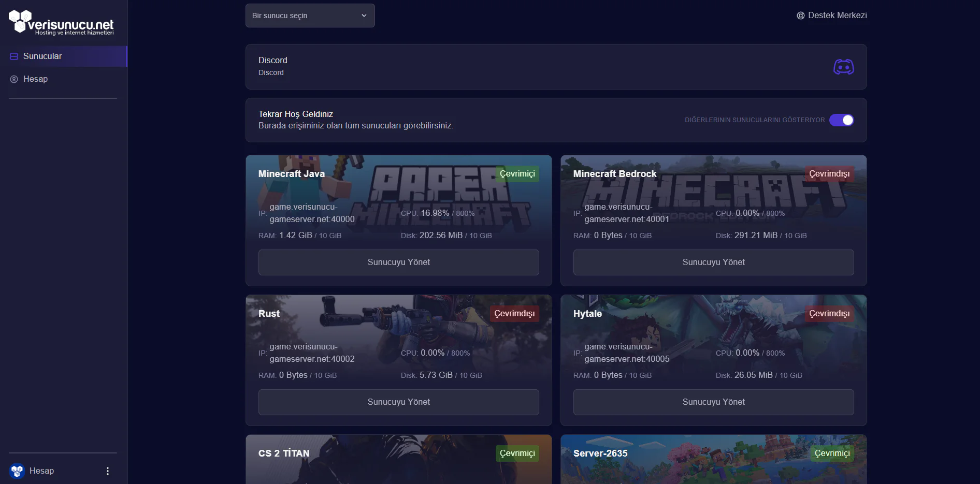
Task: Click the Minecraft Bedrock server title
Action: coord(615,174)
